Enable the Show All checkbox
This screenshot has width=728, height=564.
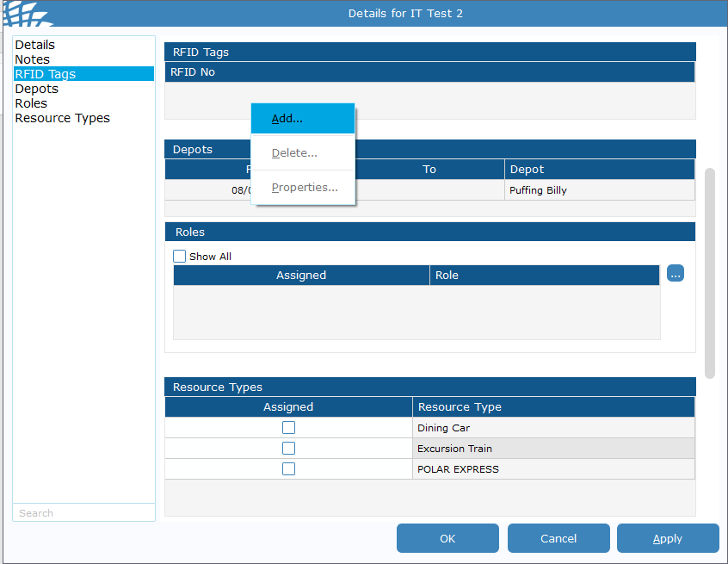(179, 256)
